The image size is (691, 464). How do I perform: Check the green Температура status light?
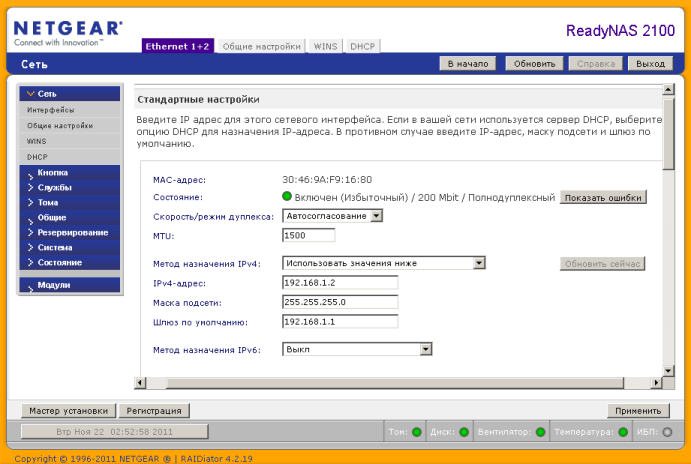(623, 432)
